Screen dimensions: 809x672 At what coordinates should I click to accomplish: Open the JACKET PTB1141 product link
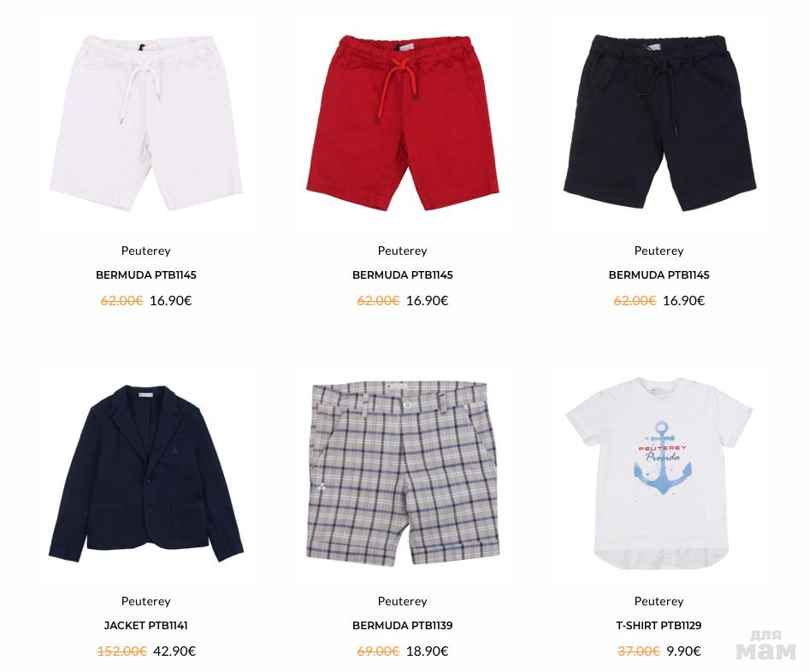coord(146,626)
